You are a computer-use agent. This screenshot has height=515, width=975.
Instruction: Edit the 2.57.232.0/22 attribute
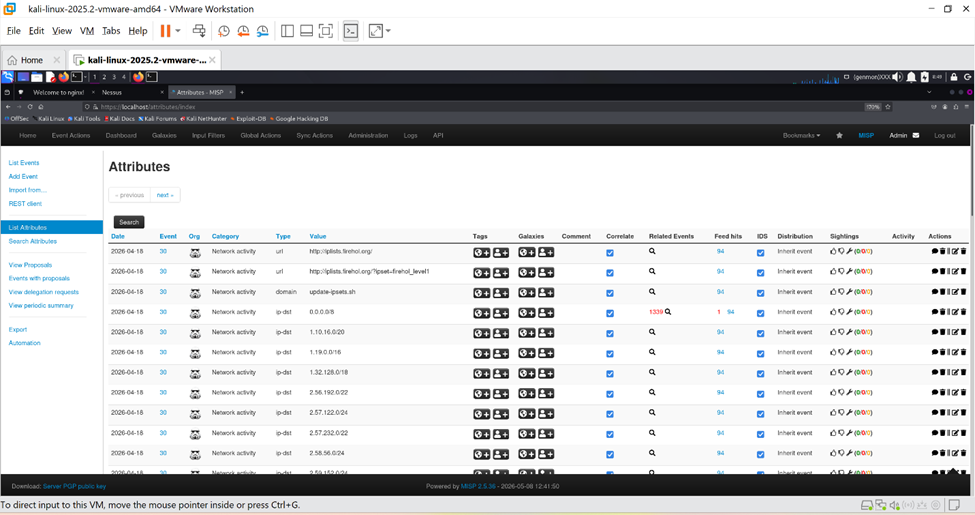[955, 433]
